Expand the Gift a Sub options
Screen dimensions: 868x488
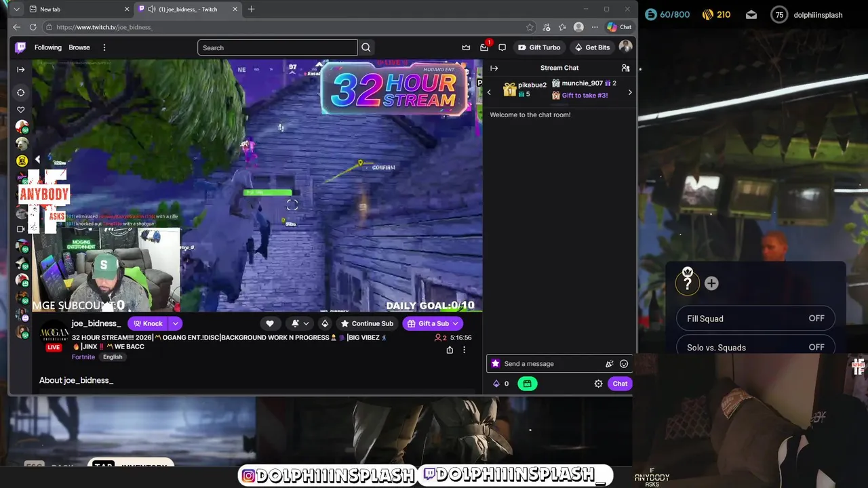click(456, 323)
